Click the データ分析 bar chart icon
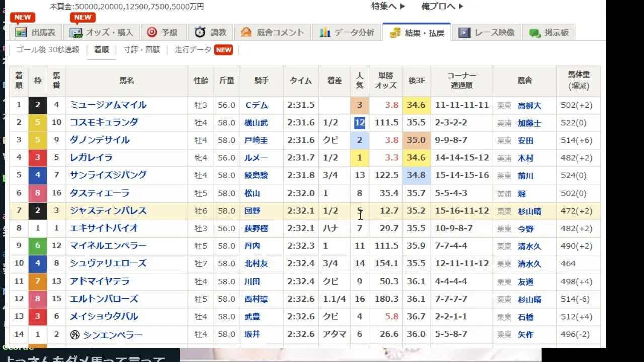The height and width of the screenshot is (362, 644). click(x=325, y=32)
